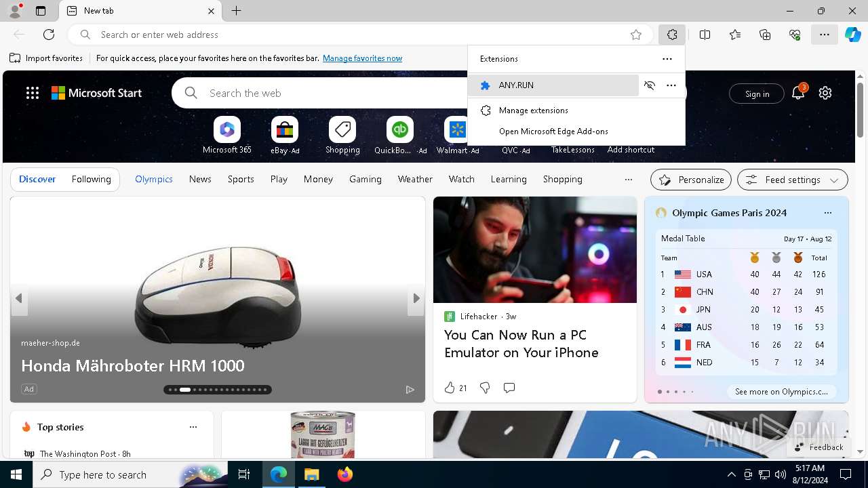868x488 pixels.
Task: Open comments on PC Emulator article
Action: coord(509,388)
